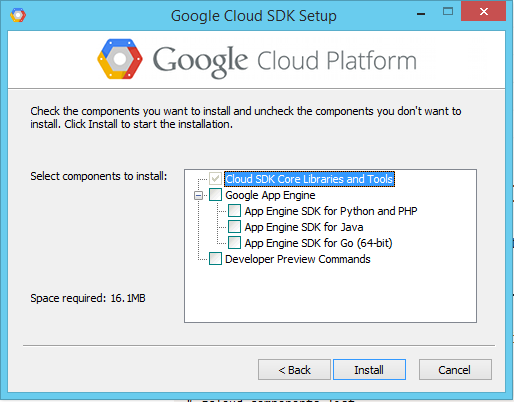Click the Google Cloud Platform hexagon logo

(x=120, y=59)
